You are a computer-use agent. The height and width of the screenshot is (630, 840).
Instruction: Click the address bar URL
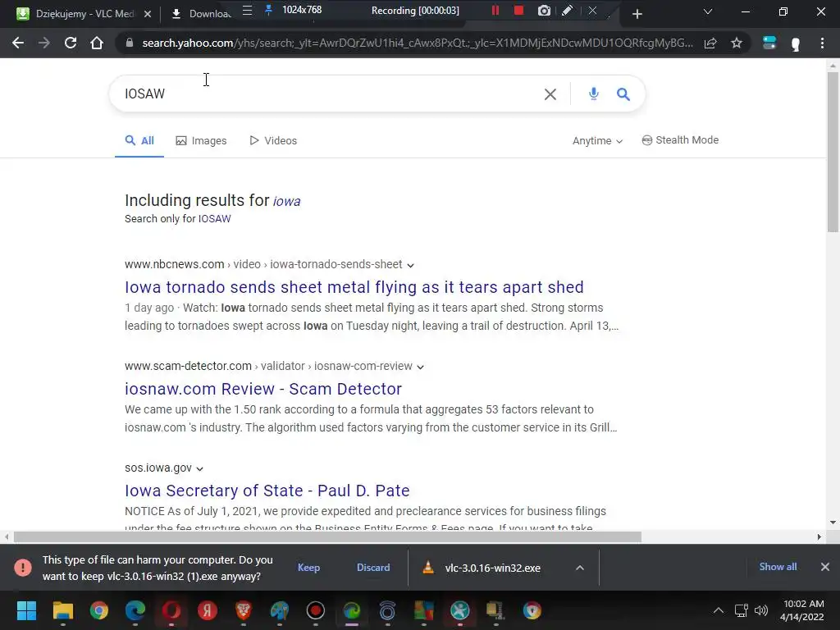[x=418, y=43]
